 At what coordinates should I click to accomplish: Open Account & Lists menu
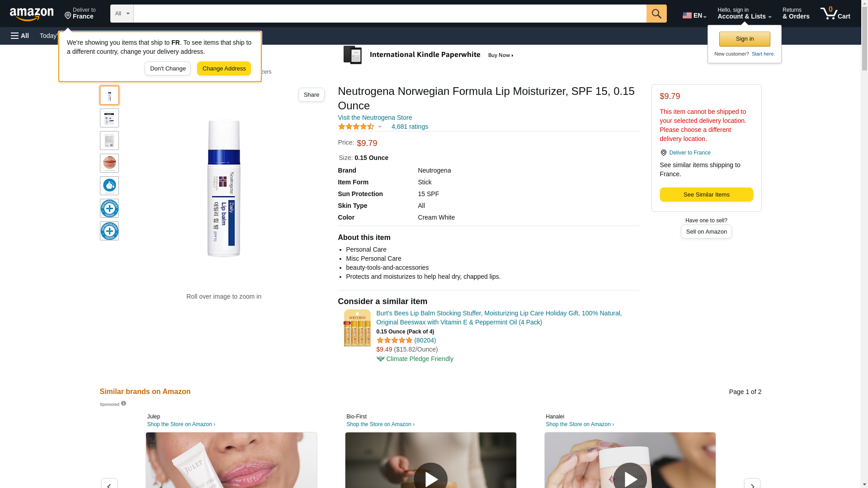click(x=744, y=14)
